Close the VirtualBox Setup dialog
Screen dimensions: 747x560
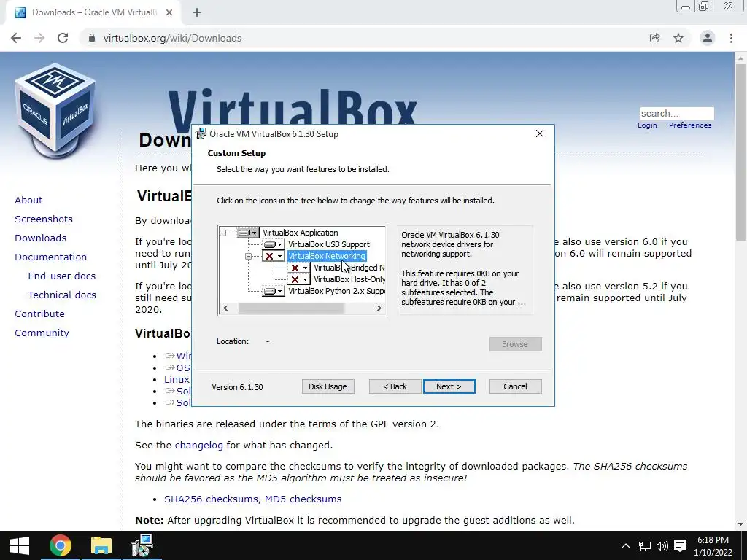[x=540, y=134]
